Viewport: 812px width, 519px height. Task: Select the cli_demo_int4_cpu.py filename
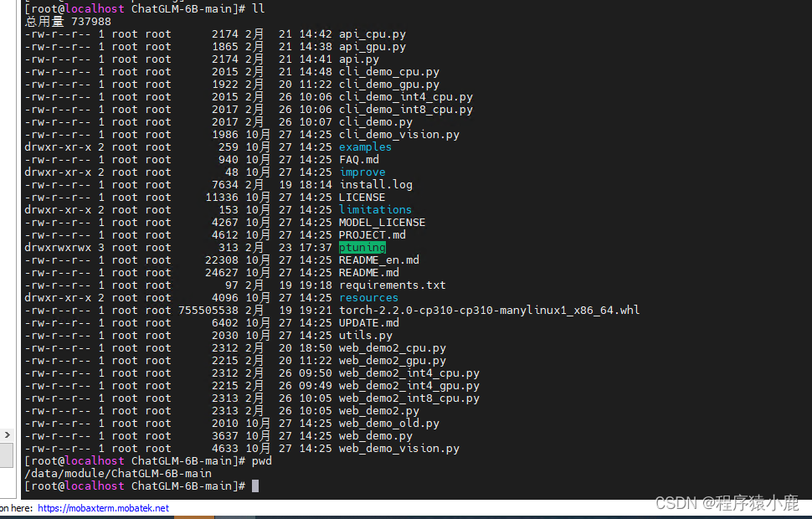coord(405,97)
